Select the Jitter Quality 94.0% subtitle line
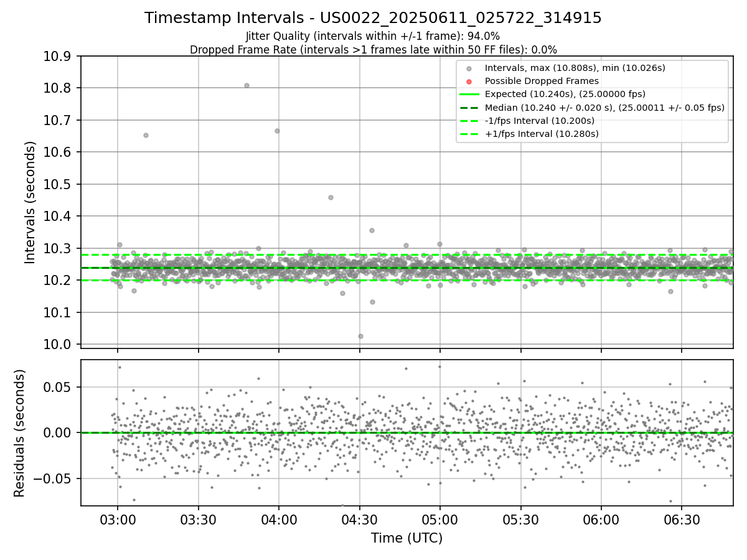747x560 pixels. (x=373, y=36)
